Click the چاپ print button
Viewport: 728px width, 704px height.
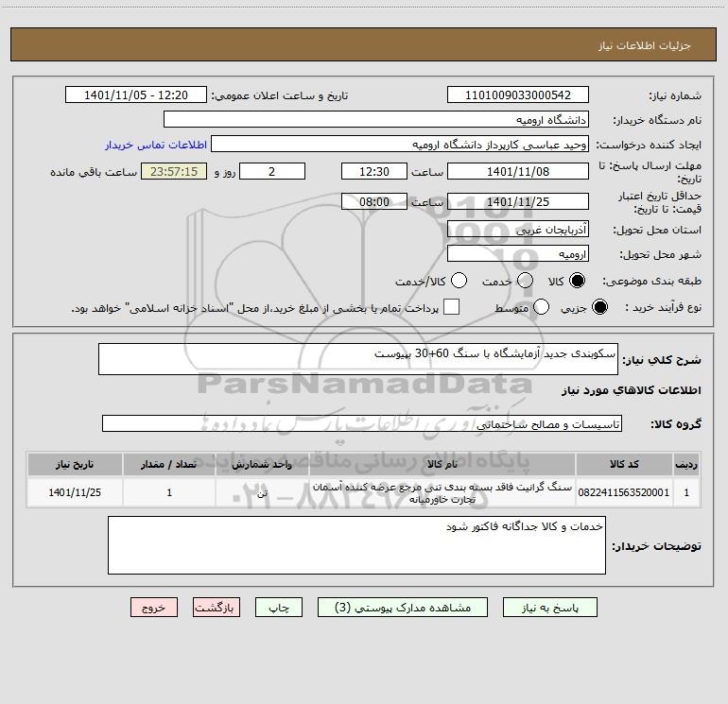click(x=279, y=608)
